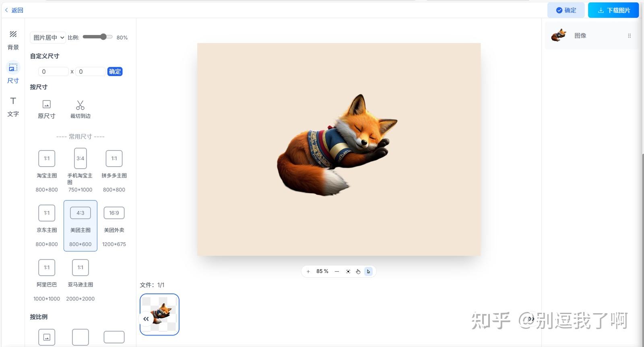This screenshot has height=347, width=644.
Task: Click the 85 % zoom value
Action: click(x=322, y=271)
